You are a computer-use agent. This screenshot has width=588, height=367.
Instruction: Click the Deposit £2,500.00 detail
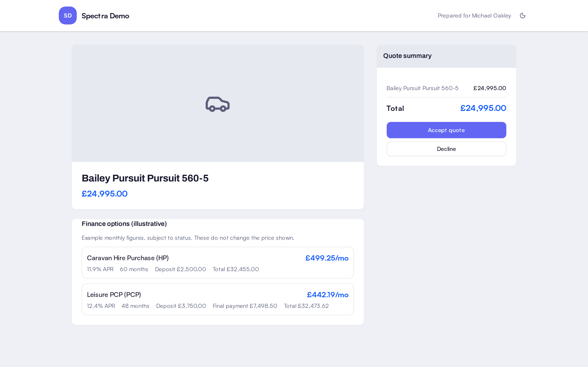(x=180, y=269)
